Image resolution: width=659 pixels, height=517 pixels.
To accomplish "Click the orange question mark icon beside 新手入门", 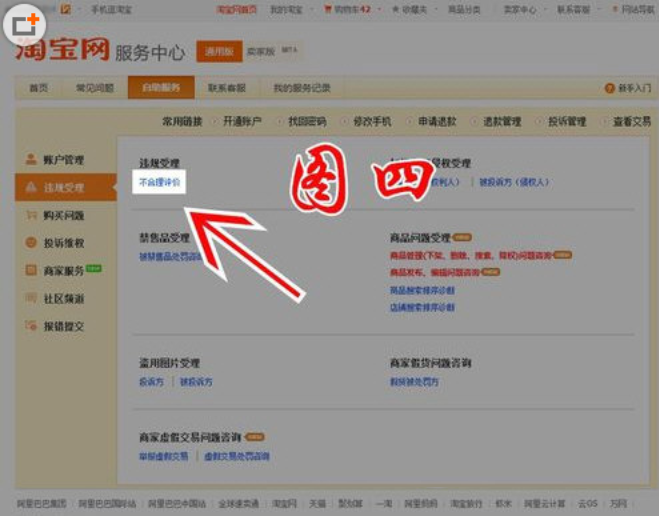I will coord(609,88).
